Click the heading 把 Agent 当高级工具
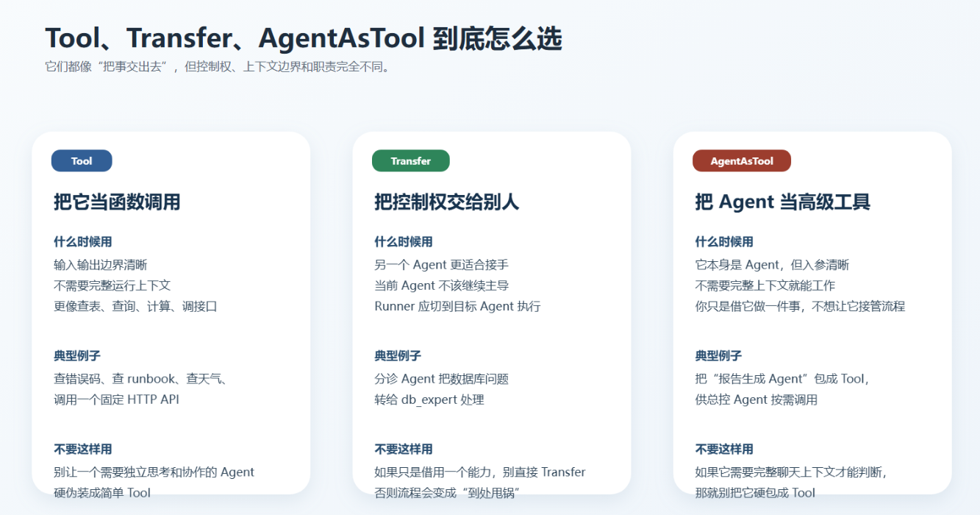 click(x=783, y=202)
